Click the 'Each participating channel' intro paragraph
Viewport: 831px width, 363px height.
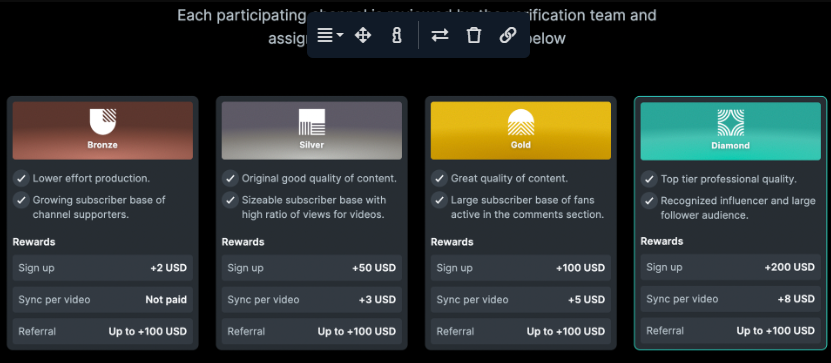(417, 26)
